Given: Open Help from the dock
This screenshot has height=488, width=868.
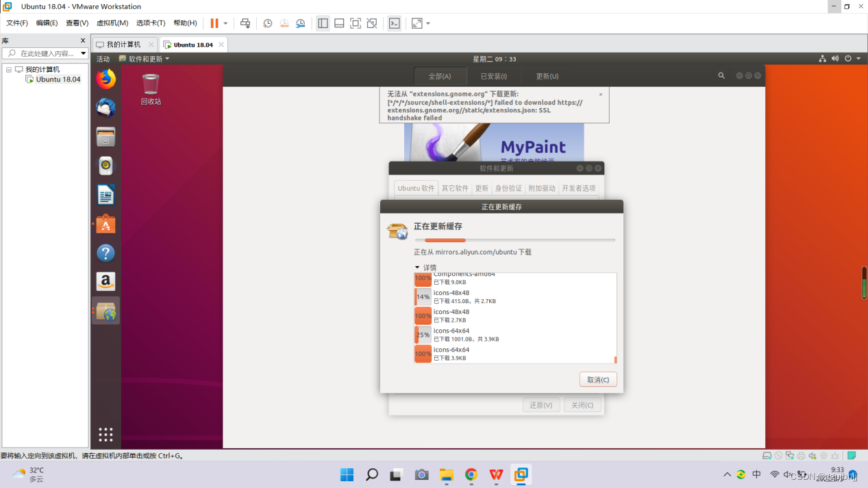Looking at the screenshot, I should (106, 253).
